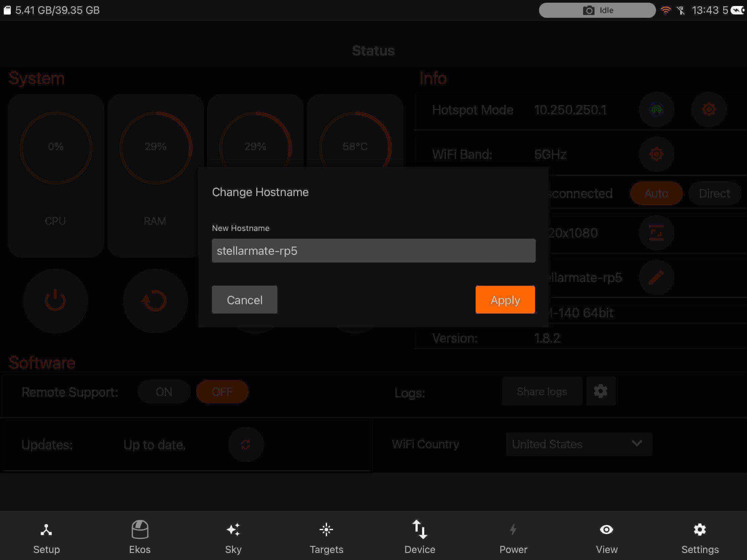747x560 pixels.
Task: Open the View tab
Action: point(607,539)
